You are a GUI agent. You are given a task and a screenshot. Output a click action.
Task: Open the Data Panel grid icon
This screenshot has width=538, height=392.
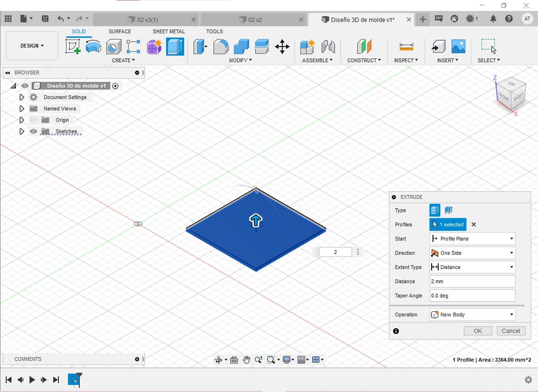click(x=8, y=19)
